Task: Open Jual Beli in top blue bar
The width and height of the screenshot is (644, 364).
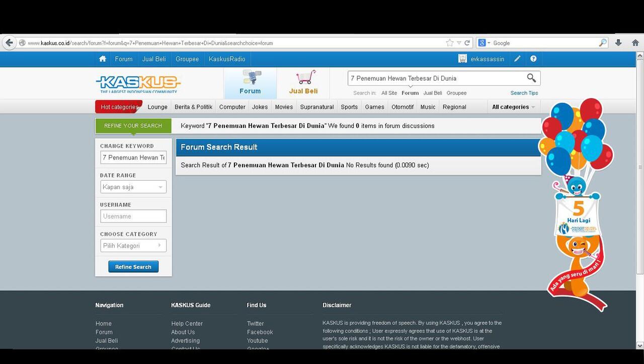Action: tap(154, 59)
